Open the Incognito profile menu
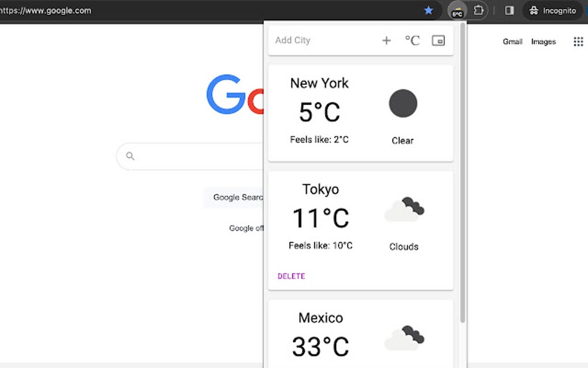Viewport: 588px width, 368px height. (x=553, y=10)
